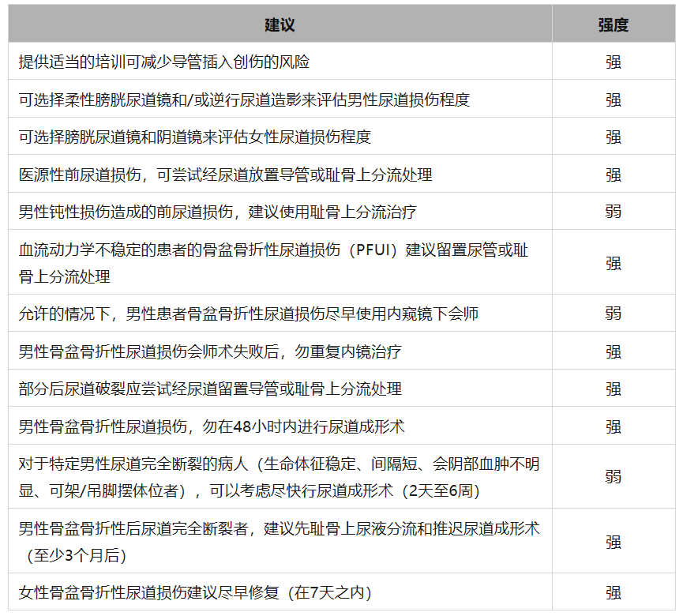Click the row starting '对于特定男性尿道完全断裂的病人'
This screenshot has height=616, width=683.
pos(341,476)
